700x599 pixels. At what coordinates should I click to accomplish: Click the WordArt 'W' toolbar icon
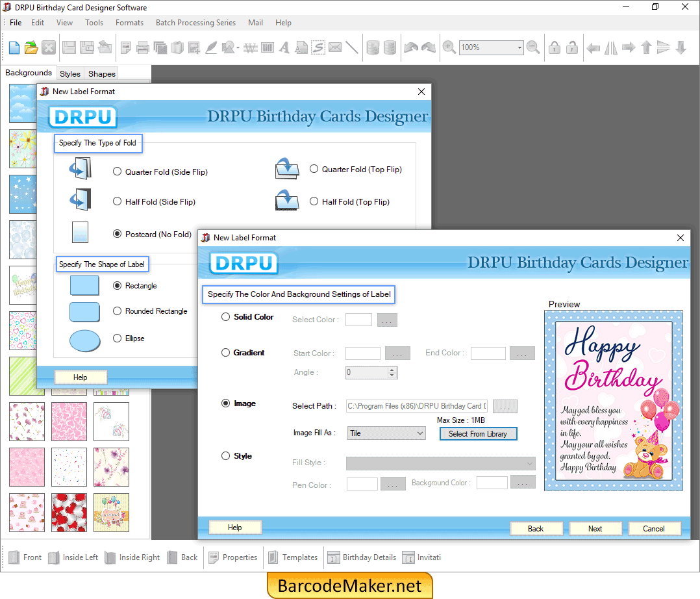coord(251,47)
